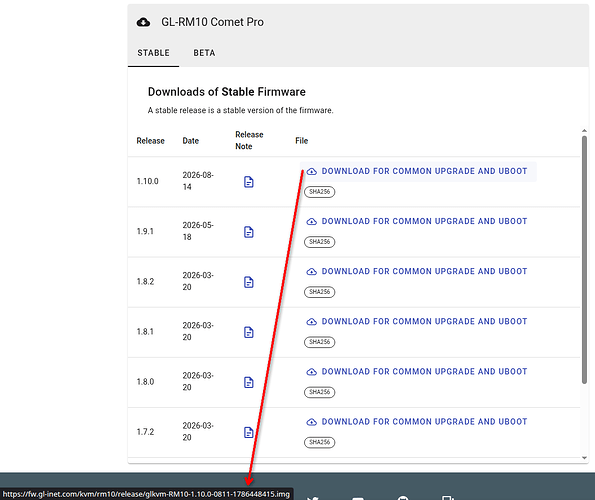
Task: Download firmware 1.10.0 for common upgrade and uboot
Action: click(418, 171)
